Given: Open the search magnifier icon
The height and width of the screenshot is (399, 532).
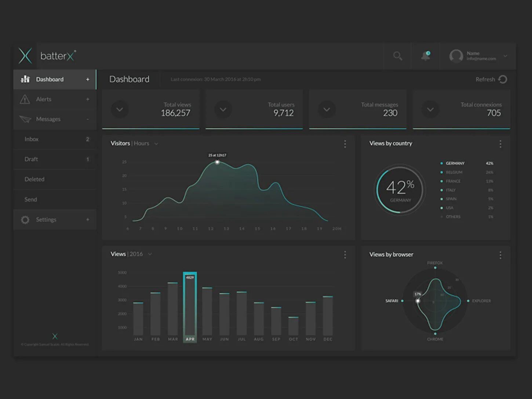Looking at the screenshot, I should click(x=398, y=56).
